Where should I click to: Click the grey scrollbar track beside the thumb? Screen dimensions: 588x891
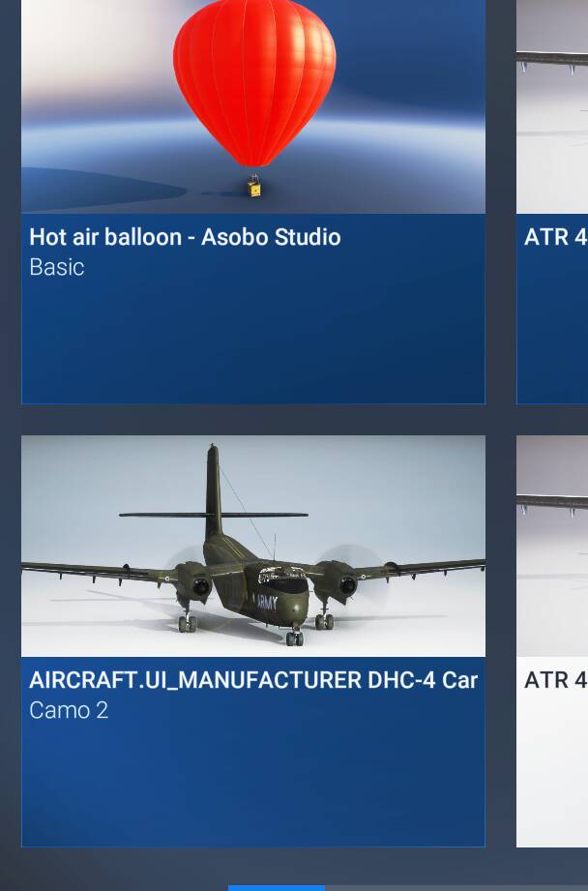click(456, 887)
